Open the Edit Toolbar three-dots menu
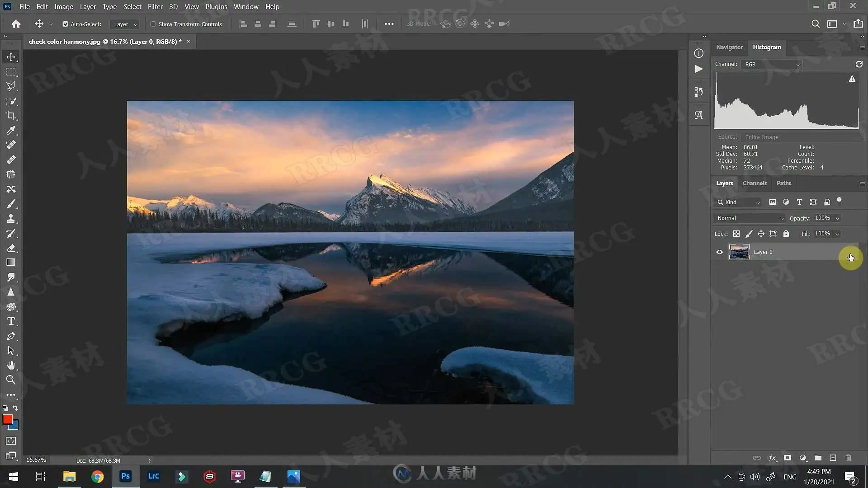 [x=11, y=395]
